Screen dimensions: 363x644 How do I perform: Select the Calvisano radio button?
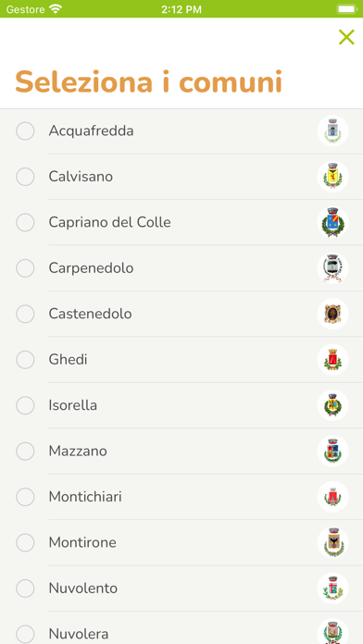[x=25, y=177]
